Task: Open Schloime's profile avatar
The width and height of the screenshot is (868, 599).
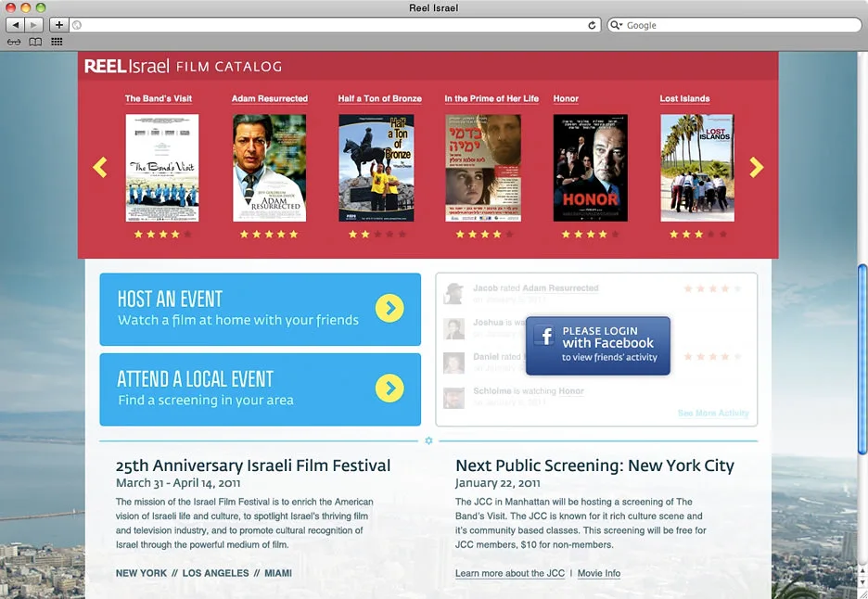Action: tap(453, 398)
